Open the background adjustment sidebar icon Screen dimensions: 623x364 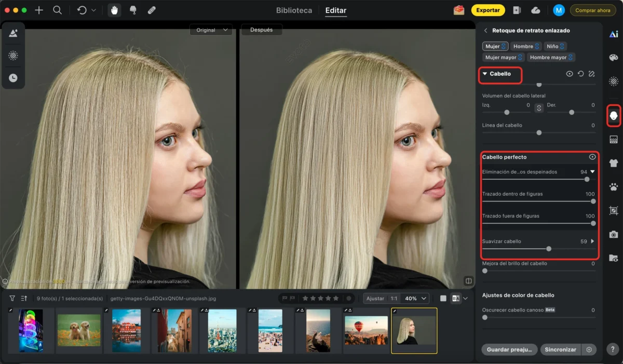tap(613, 139)
